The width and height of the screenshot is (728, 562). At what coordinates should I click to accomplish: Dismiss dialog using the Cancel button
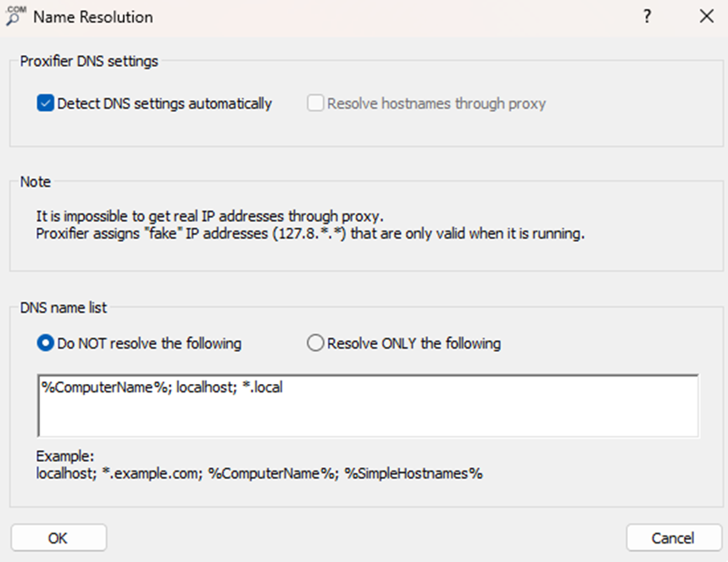674,538
